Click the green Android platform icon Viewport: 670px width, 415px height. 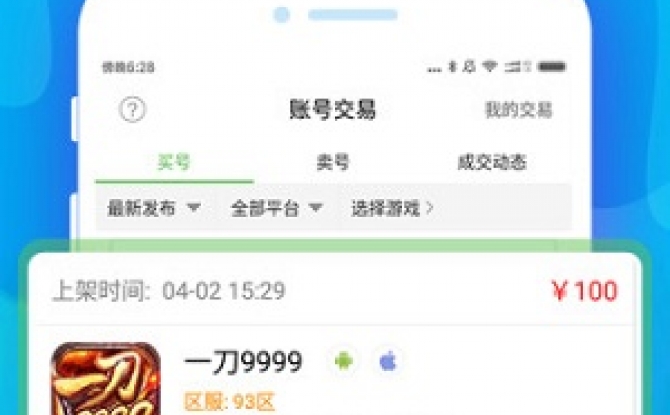(344, 362)
